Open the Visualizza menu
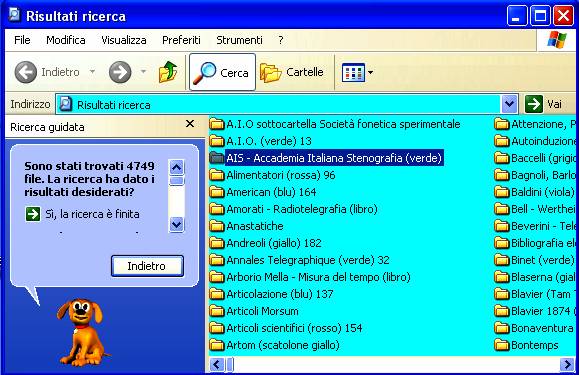 pyautogui.click(x=124, y=40)
